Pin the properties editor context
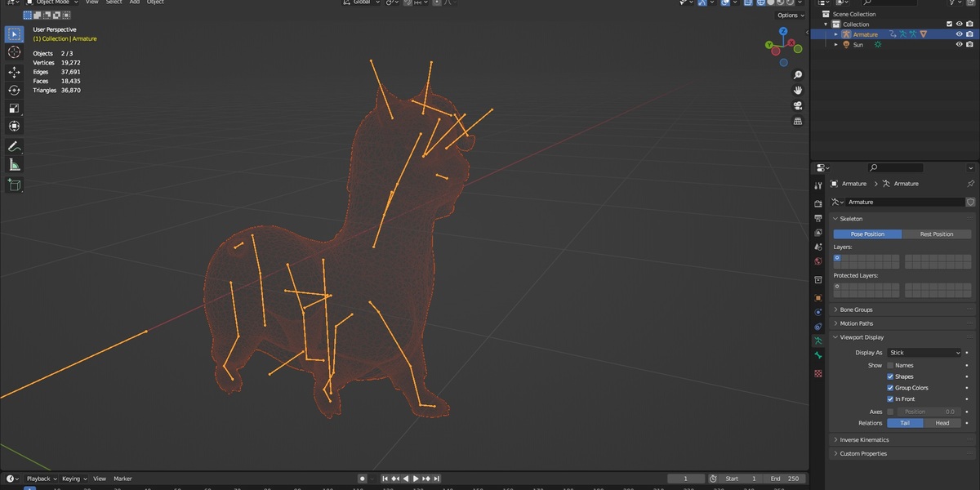980x490 pixels. 970,184
